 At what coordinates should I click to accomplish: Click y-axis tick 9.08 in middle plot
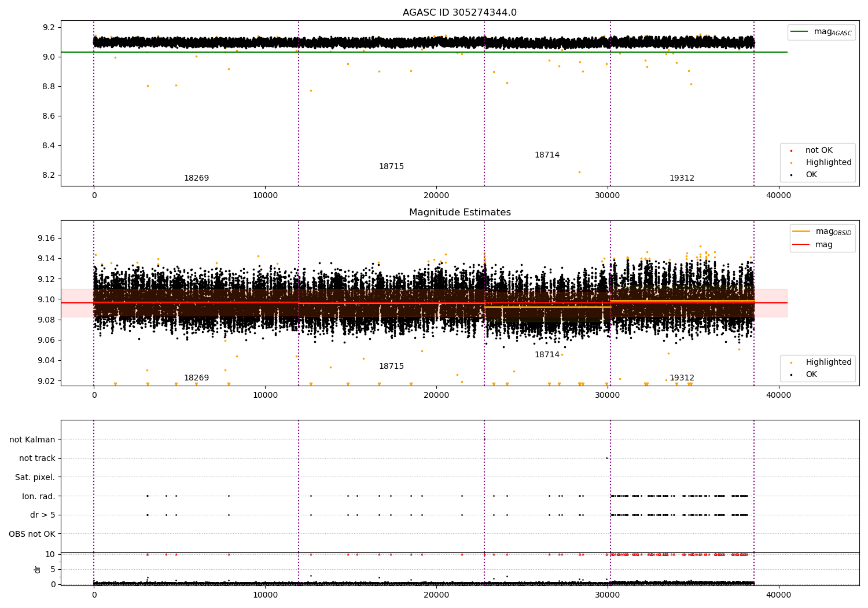47,320
